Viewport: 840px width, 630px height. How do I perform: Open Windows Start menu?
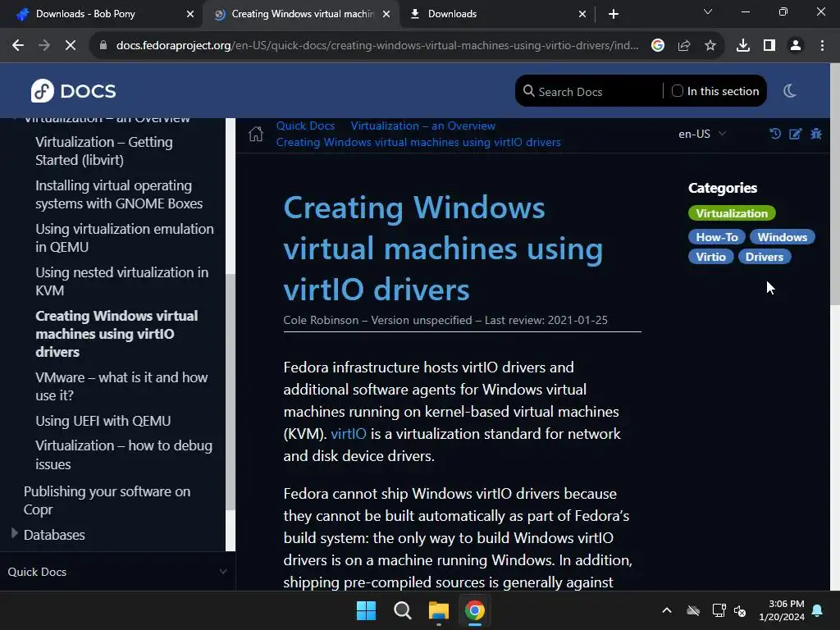tap(367, 610)
